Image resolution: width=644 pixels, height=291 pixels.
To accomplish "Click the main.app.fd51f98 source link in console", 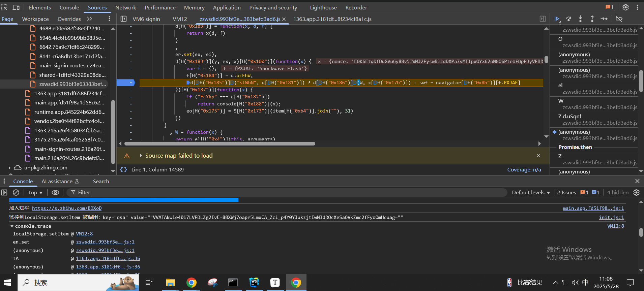I will pyautogui.click(x=593, y=208).
